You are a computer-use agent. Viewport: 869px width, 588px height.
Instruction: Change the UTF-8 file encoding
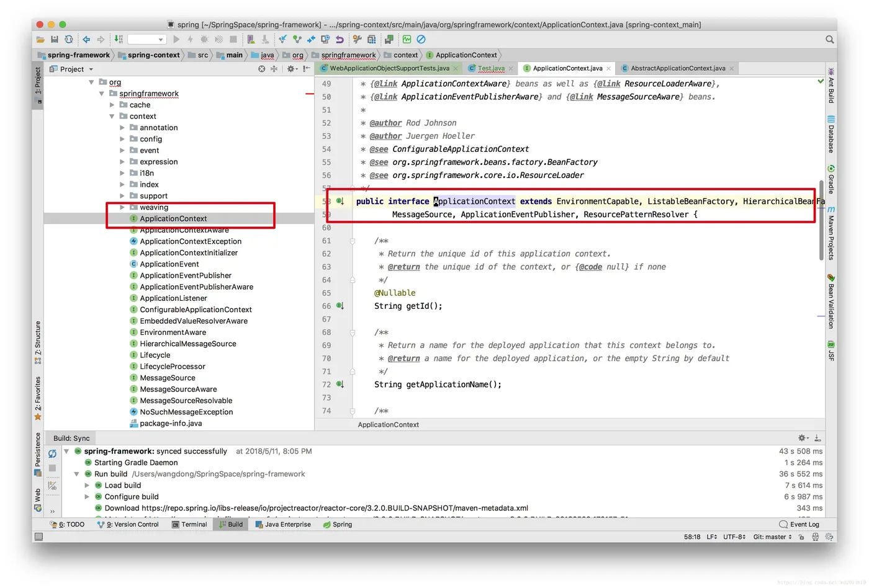[734, 537]
